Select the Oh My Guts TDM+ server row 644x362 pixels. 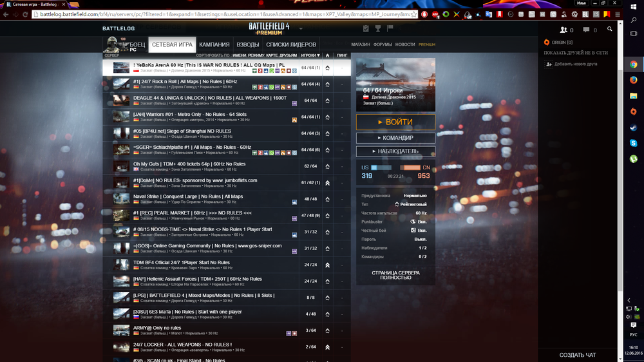click(227, 166)
